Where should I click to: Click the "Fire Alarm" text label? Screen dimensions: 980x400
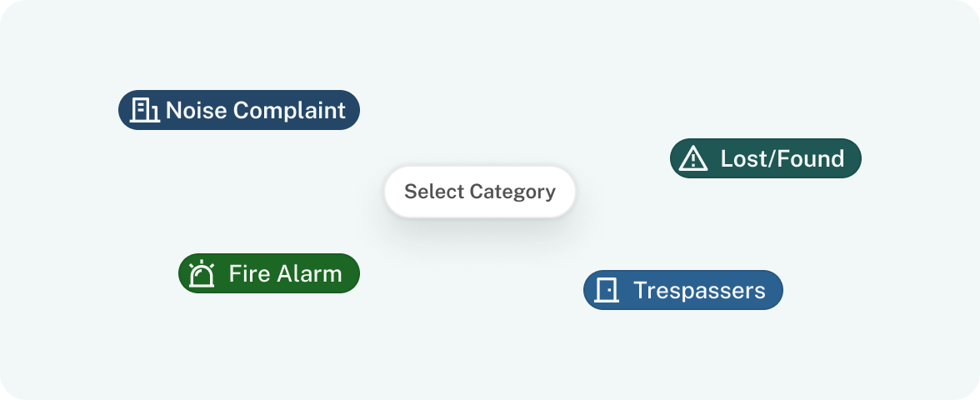[286, 273]
